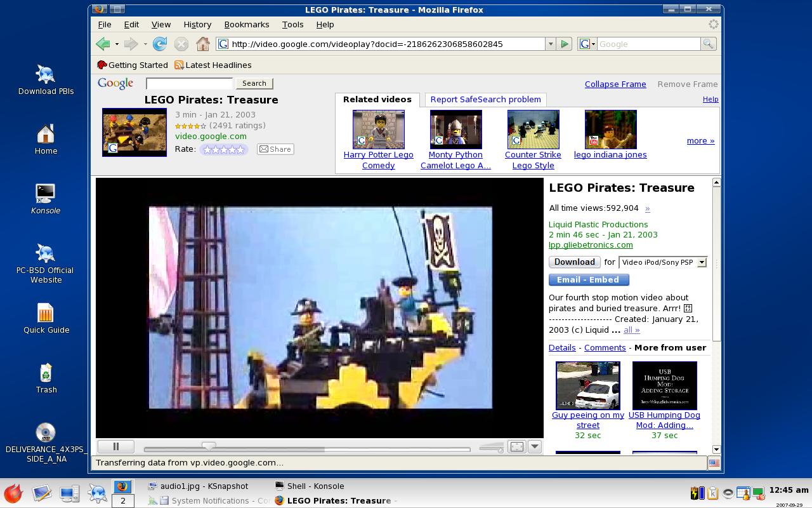Click the Collapse Frame link
The width and height of the screenshot is (812, 508).
pos(615,84)
